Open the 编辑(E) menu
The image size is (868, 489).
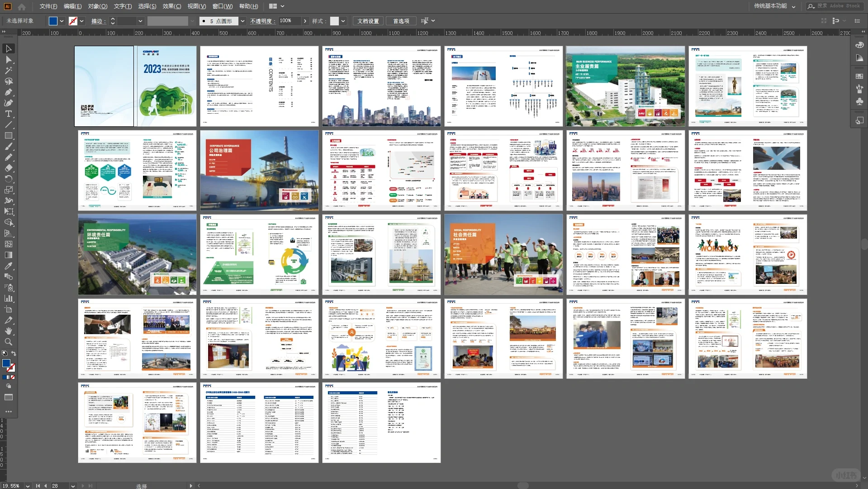pyautogui.click(x=72, y=6)
